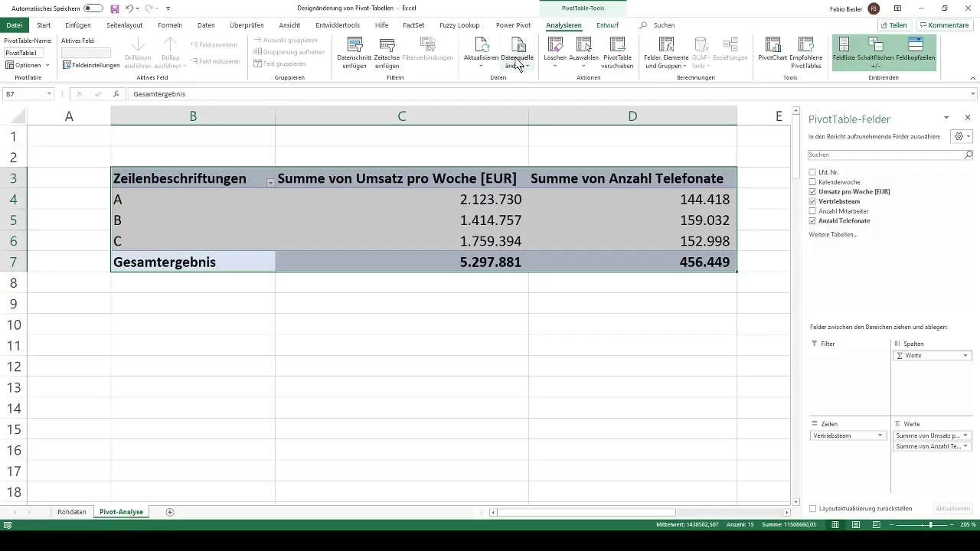
Task: Switch to Page Layout view icon
Action: [855, 525]
